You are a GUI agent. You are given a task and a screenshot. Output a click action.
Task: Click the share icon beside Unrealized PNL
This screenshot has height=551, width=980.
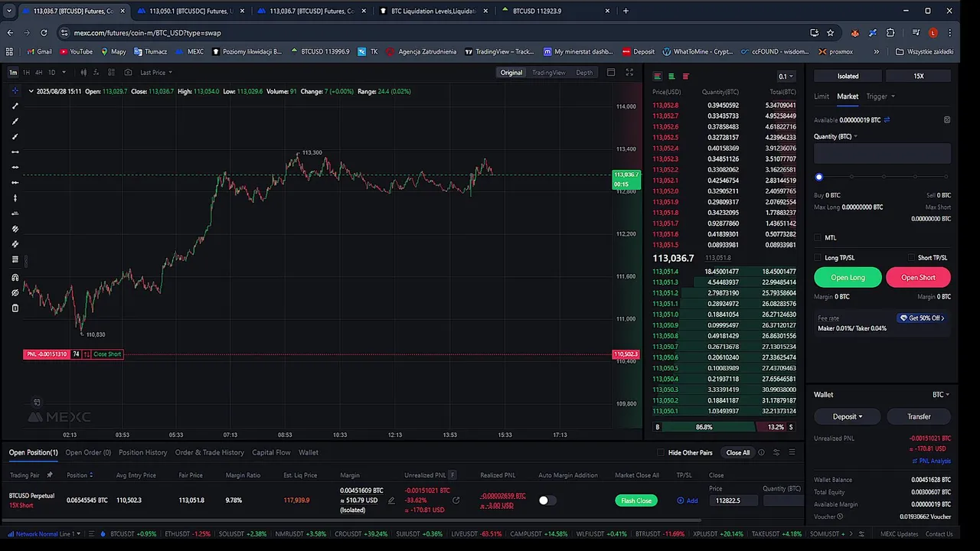point(456,500)
